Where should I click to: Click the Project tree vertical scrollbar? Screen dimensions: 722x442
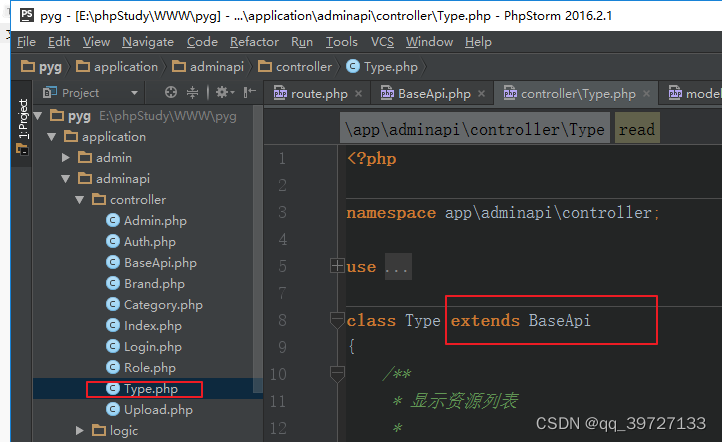point(258,249)
